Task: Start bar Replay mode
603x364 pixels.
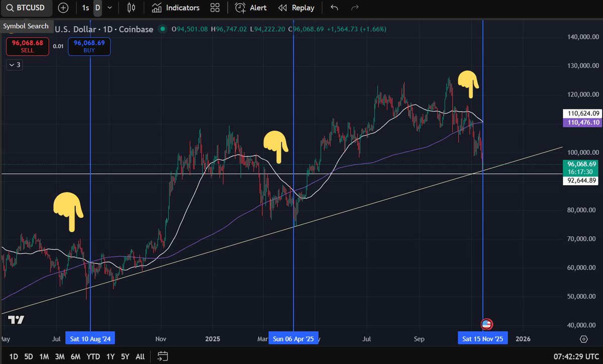Action: 296,8
